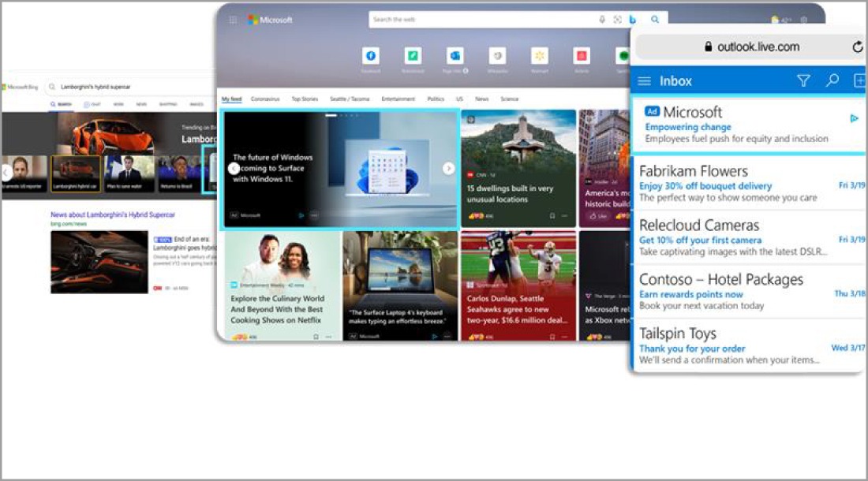Open the Facebook quick link tile
The image size is (868, 481).
pos(371,56)
